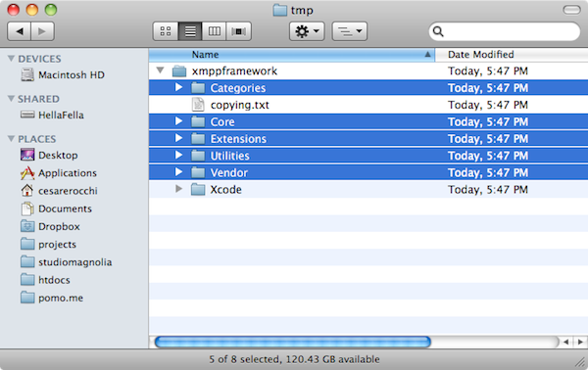Screen dimensions: 588x370
Task: Open the Arrange items dropdown
Action: (x=350, y=31)
